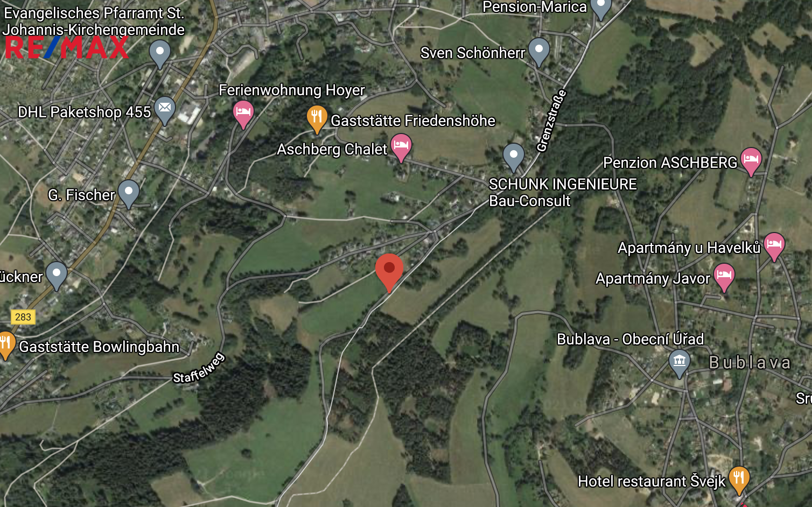Click the RE/MAX logo
812x507 pixels.
(x=67, y=48)
